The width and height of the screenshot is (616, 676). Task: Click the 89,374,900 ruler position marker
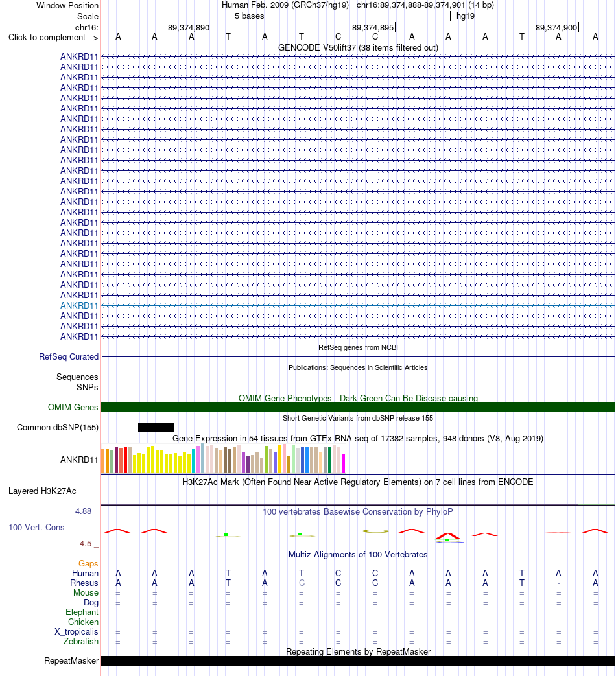[556, 28]
